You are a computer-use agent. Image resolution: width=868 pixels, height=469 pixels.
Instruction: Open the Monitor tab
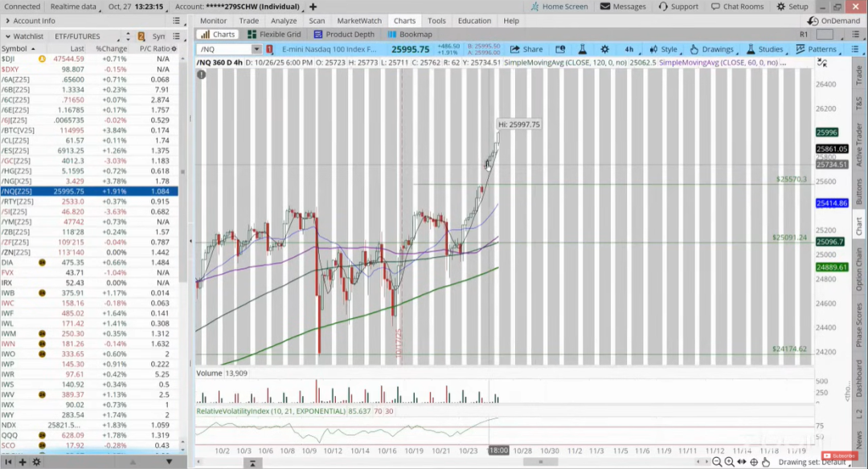click(213, 20)
